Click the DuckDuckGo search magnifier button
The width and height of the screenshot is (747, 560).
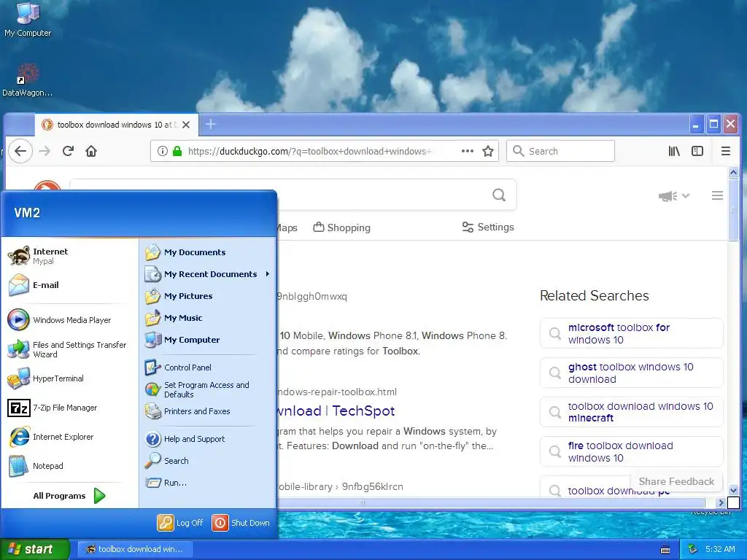pyautogui.click(x=499, y=195)
